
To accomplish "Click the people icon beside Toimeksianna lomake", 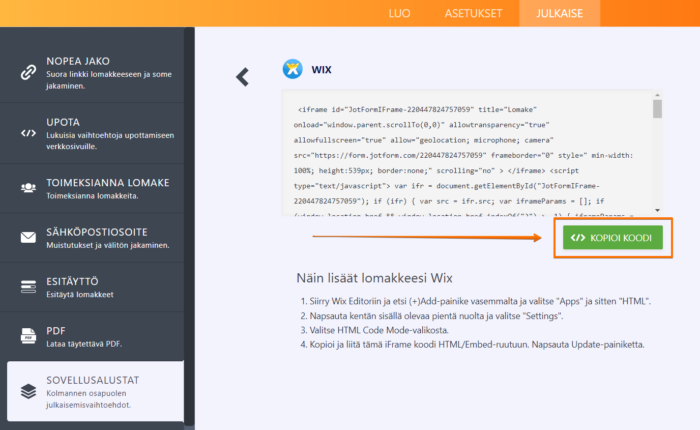I will 28,188.
